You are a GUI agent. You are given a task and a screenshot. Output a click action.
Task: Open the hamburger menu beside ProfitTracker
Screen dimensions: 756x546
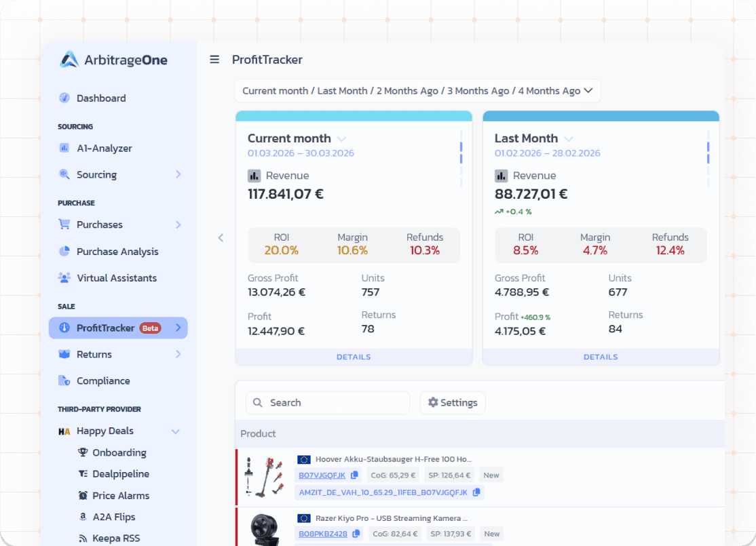(214, 59)
